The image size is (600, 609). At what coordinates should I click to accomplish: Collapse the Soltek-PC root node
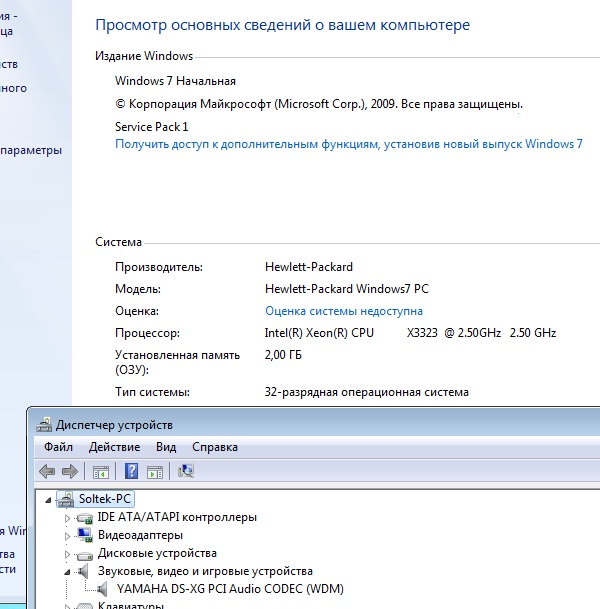pyautogui.click(x=48, y=500)
